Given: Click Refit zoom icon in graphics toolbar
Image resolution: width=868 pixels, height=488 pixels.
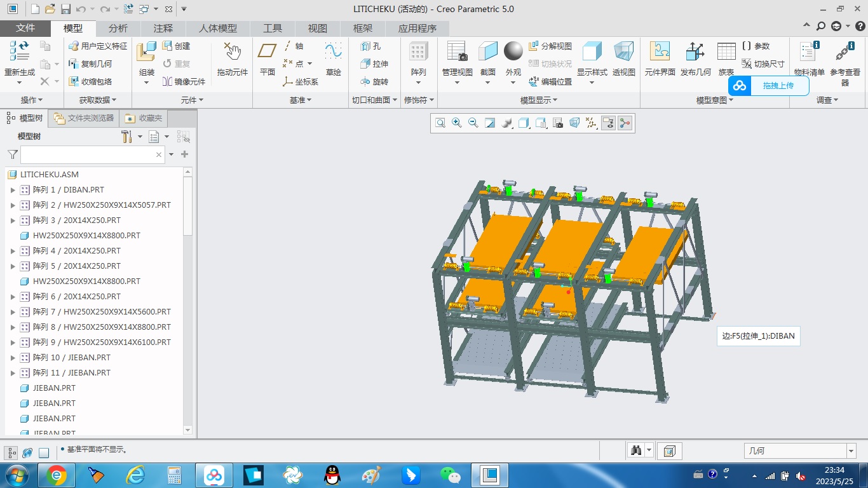Looking at the screenshot, I should point(440,123).
